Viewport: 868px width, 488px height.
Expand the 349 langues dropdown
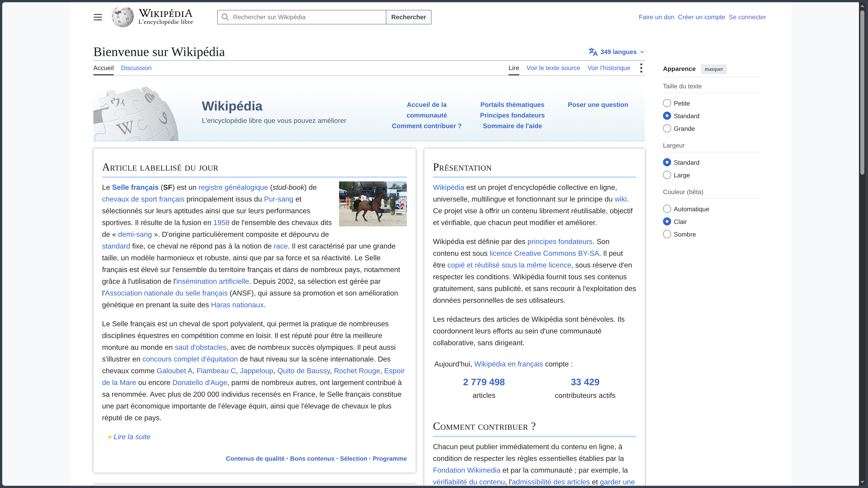(x=617, y=52)
